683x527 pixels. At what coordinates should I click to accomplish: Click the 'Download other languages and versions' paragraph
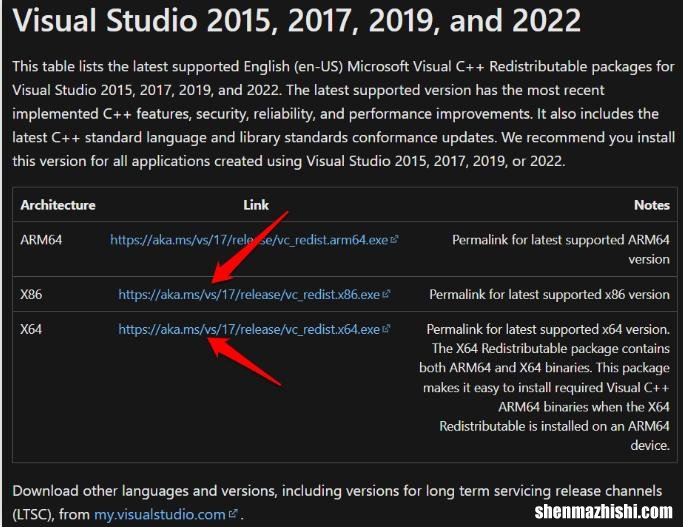tap(337, 503)
